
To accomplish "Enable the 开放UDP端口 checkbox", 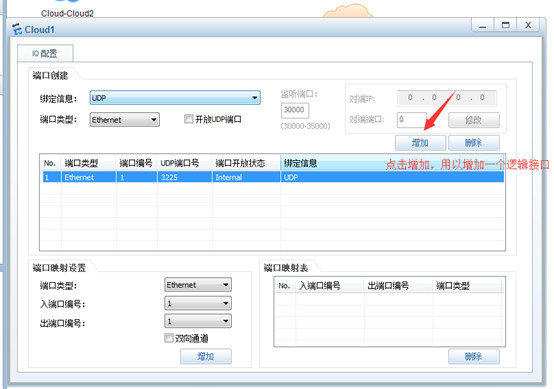I will [x=189, y=119].
